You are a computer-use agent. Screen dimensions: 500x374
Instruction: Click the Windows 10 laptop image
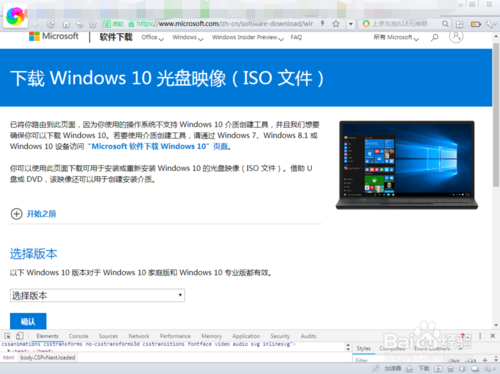coord(407,165)
